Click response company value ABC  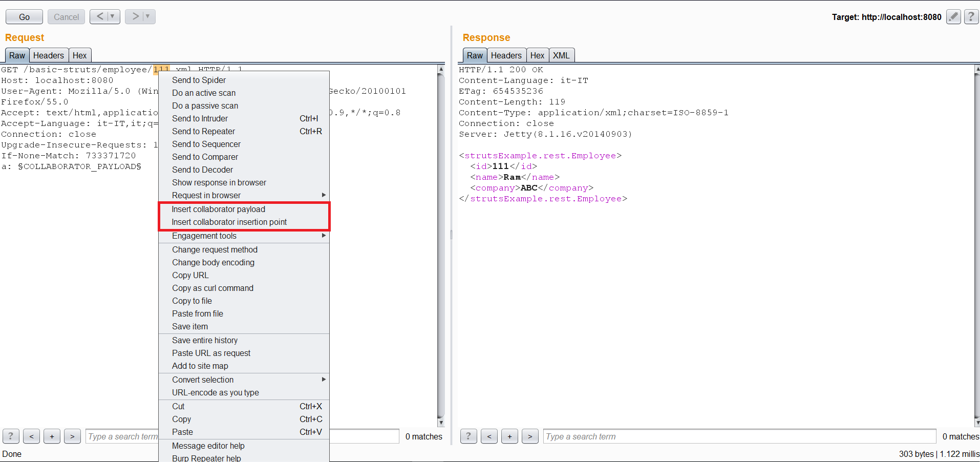529,188
